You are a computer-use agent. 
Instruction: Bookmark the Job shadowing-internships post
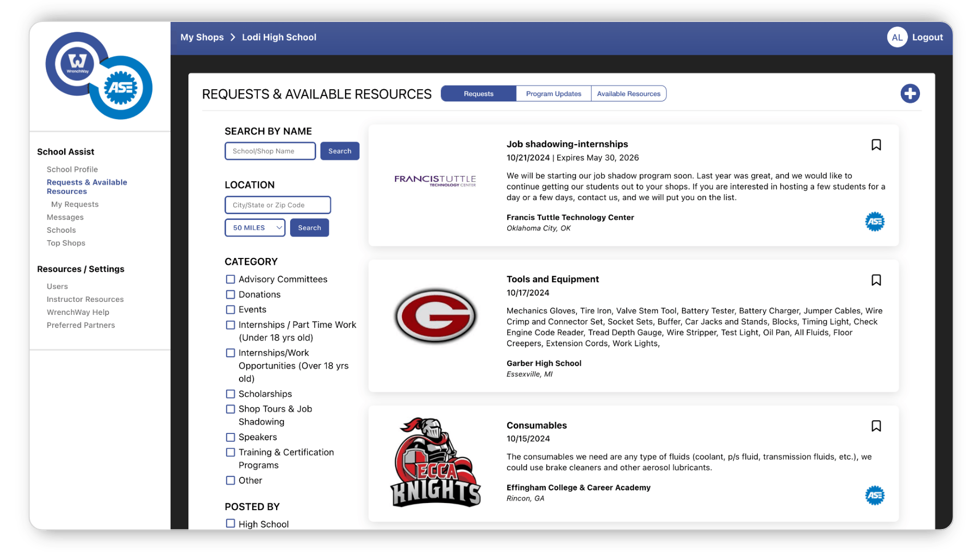click(876, 145)
